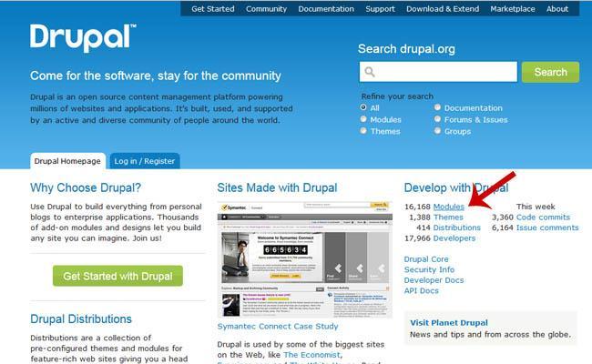Open the Developers link beside 17,966
The image size is (592, 364).
(x=454, y=238)
